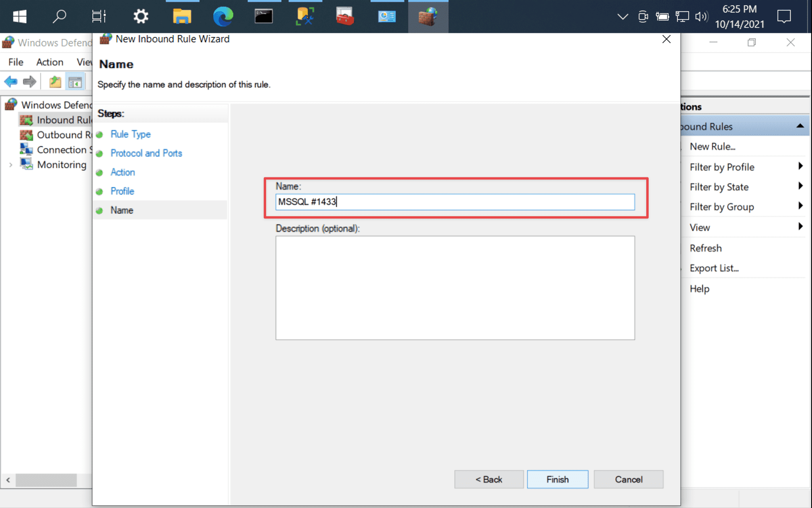Viewport: 812px width, 508px height.
Task: Click in the MSSQL #1433 name field
Action: pos(456,201)
